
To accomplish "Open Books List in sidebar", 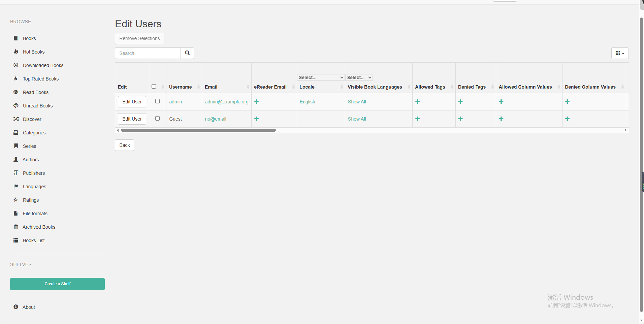I will click(x=34, y=240).
